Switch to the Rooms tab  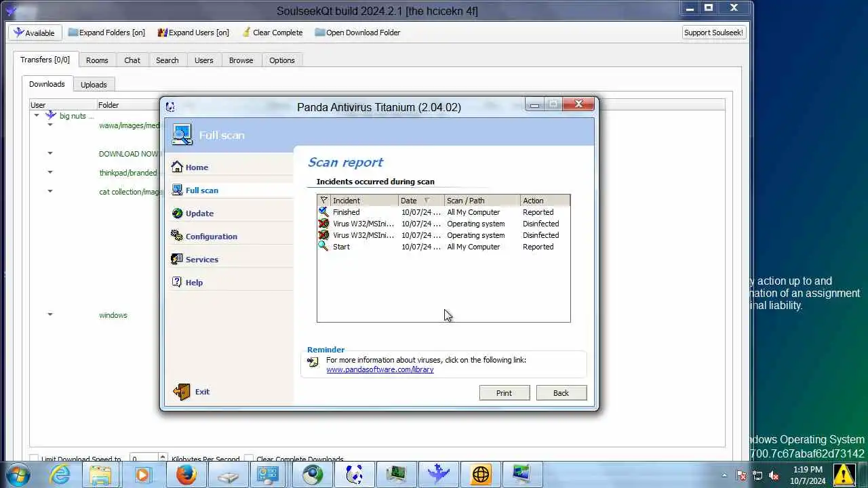[x=97, y=60]
